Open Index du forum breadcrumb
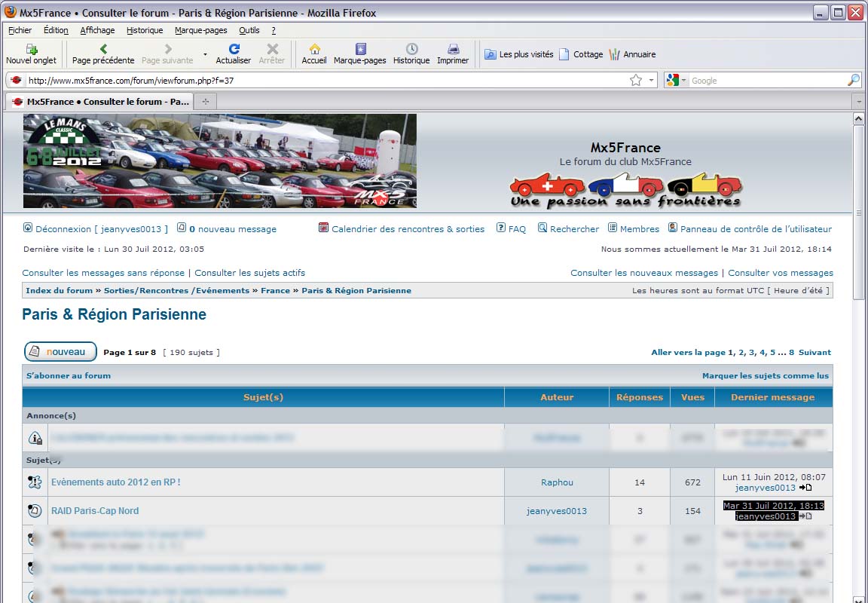This screenshot has width=868, height=603. tap(60, 291)
